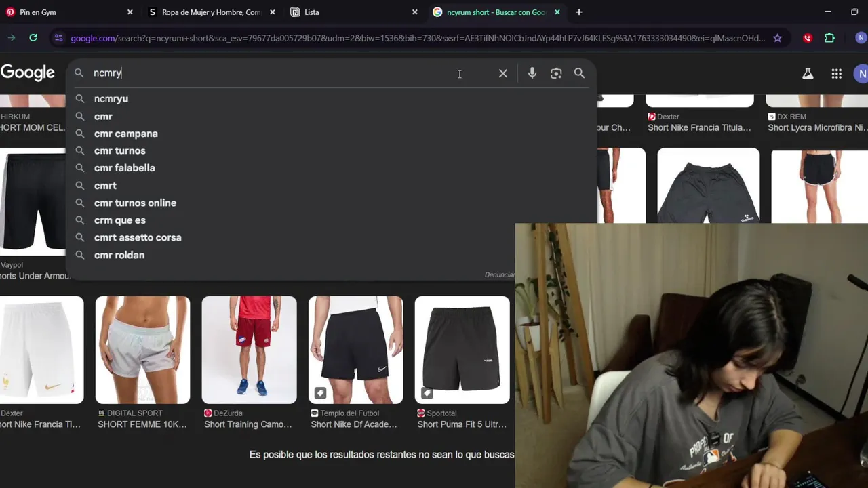Select suggestion "cmrt assetto corsa"
The width and height of the screenshot is (868, 488).
point(138,237)
